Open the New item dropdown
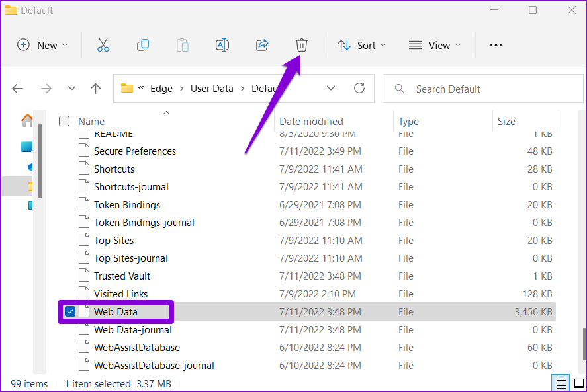This screenshot has width=587, height=392. 42,45
